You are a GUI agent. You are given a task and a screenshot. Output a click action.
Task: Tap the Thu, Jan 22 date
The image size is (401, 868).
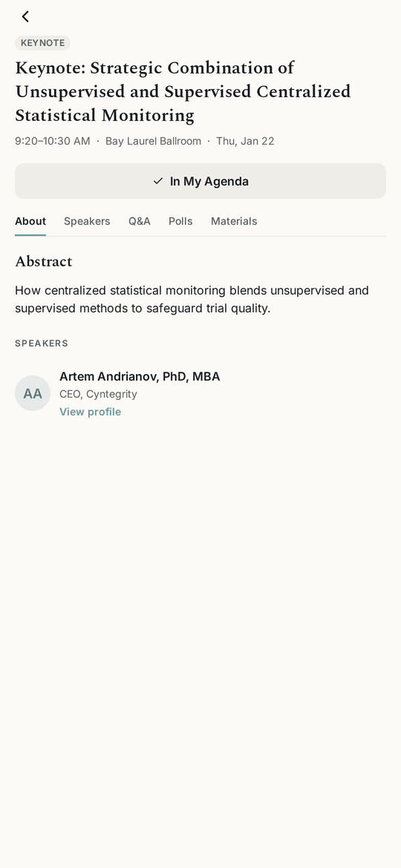pos(245,141)
